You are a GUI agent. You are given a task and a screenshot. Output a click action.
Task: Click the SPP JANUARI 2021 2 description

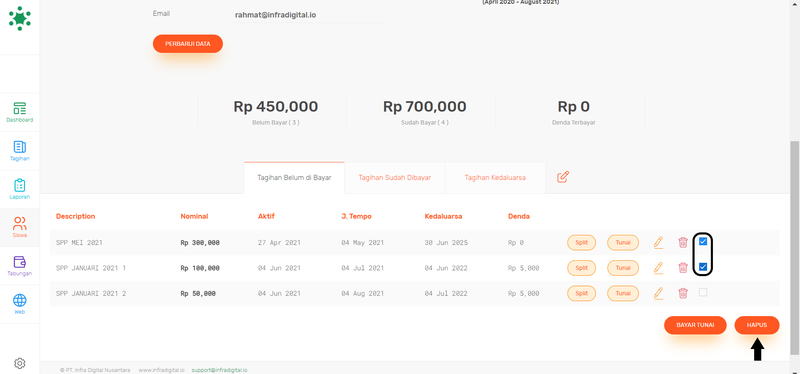(91, 293)
